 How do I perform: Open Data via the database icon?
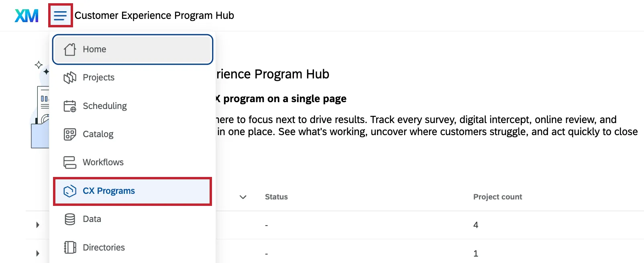69,219
